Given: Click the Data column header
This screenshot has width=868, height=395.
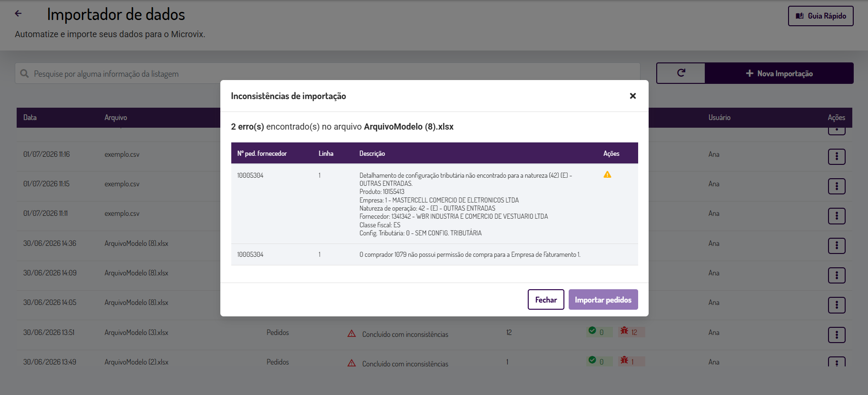Looking at the screenshot, I should 30,117.
